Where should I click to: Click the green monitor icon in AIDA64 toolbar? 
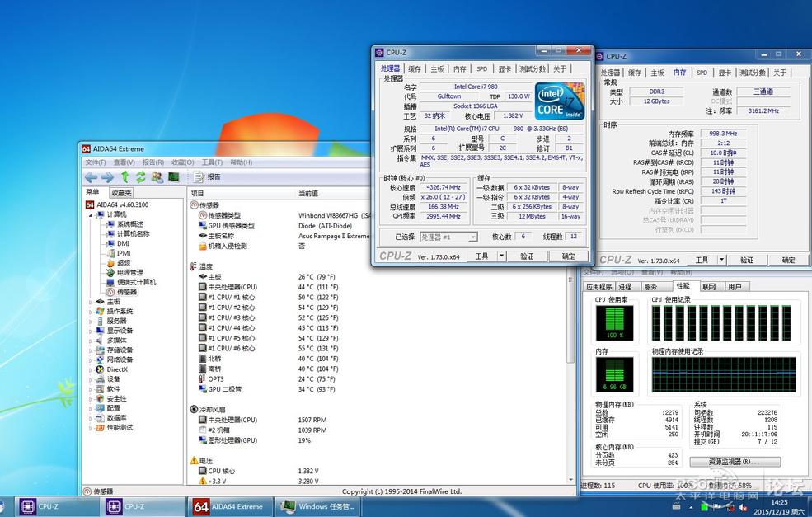[173, 177]
